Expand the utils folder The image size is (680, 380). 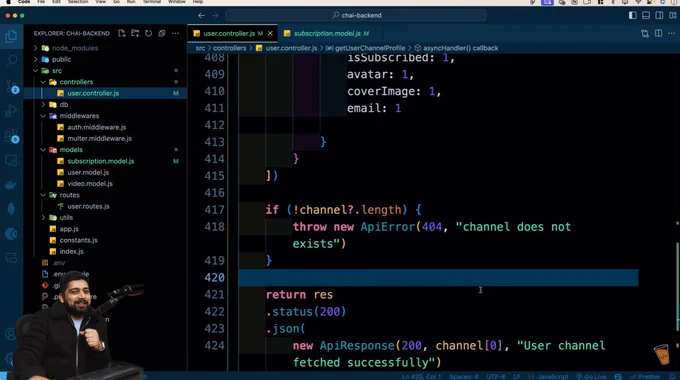tap(66, 217)
